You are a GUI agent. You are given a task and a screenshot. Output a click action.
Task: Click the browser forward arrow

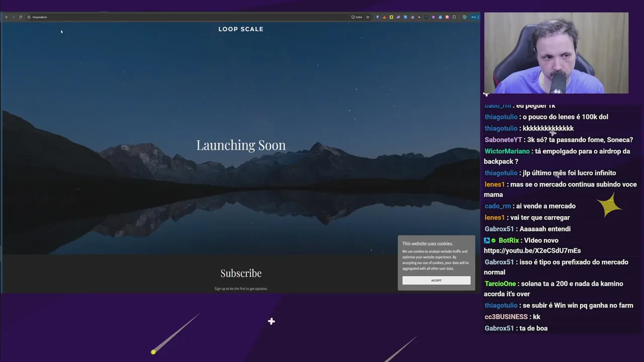pyautogui.click(x=14, y=17)
